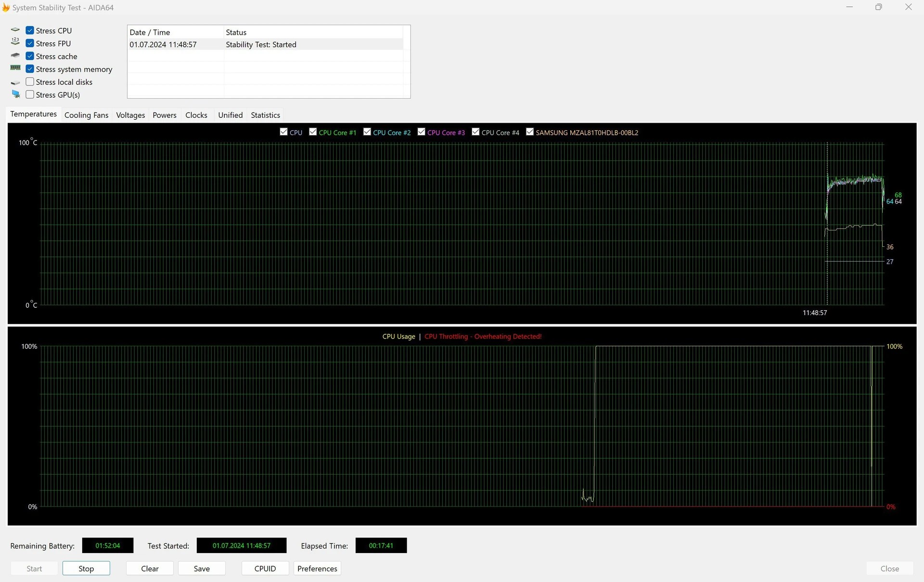This screenshot has height=582, width=924.
Task: Open the Voltages tab
Action: (x=130, y=115)
